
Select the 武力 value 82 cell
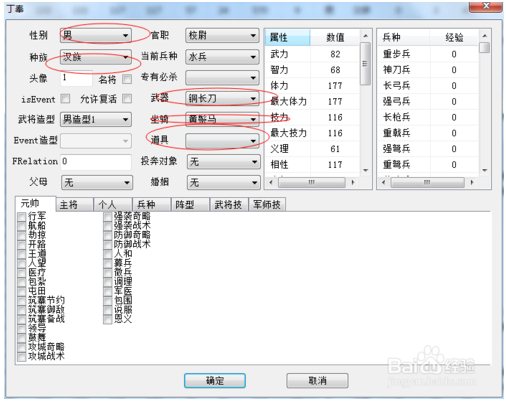click(x=335, y=54)
